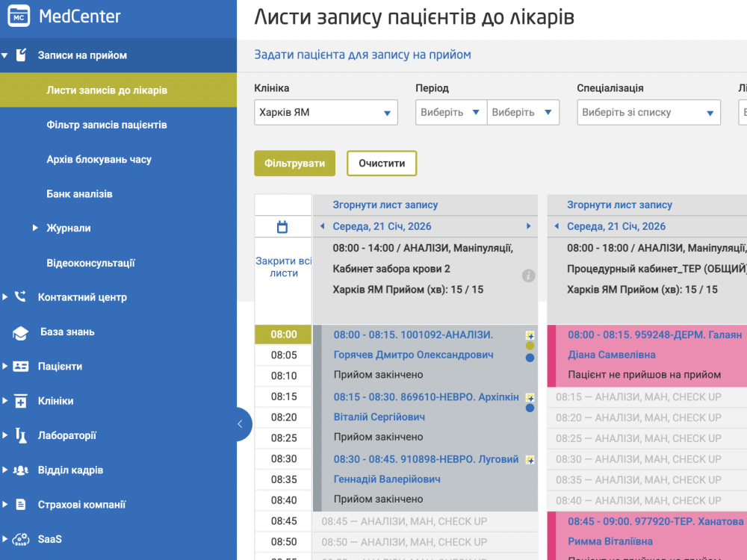Click Задати пацієнта для запису на прийом link
747x560 pixels.
coord(362,55)
